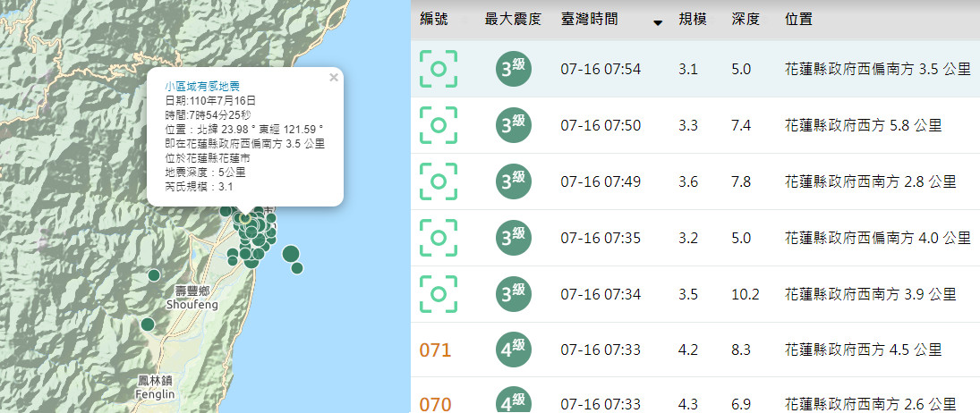Close the earthquake info popup on map

point(334,78)
